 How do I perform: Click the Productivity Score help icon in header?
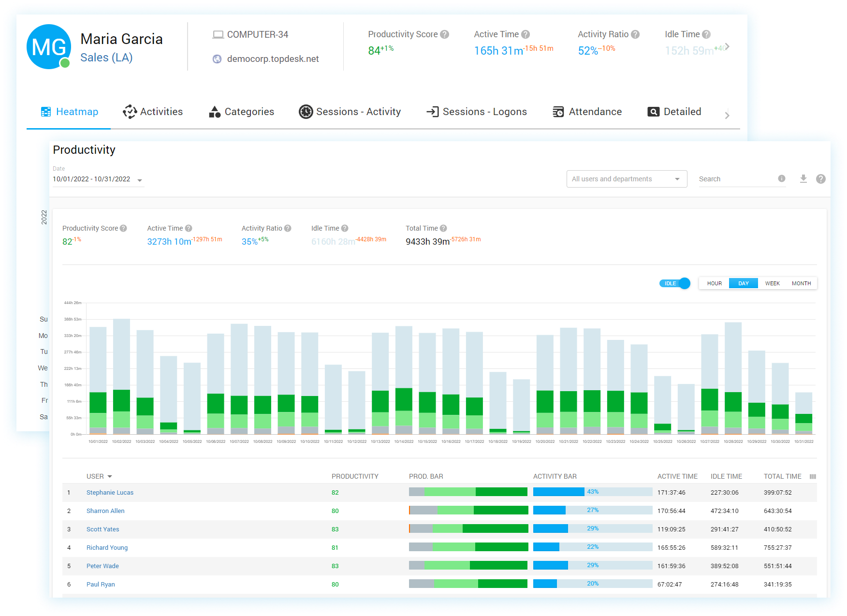[445, 34]
